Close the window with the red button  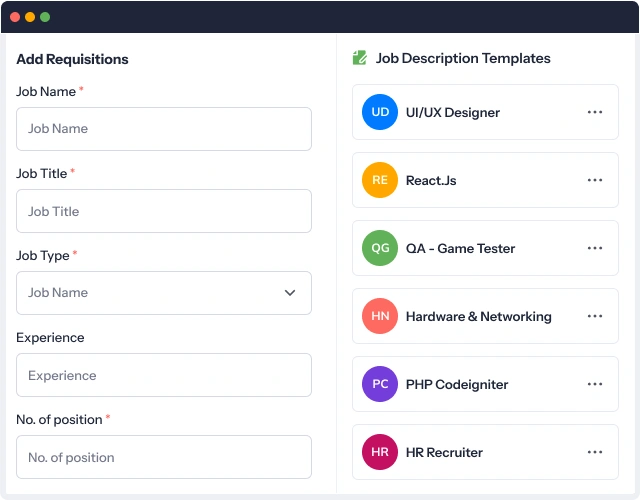(x=15, y=17)
